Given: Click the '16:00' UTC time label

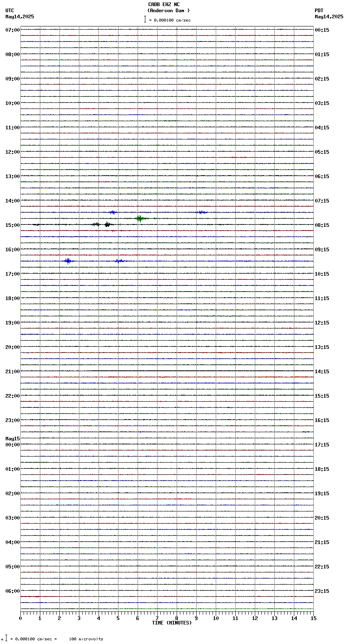Looking at the screenshot, I should [13, 250].
